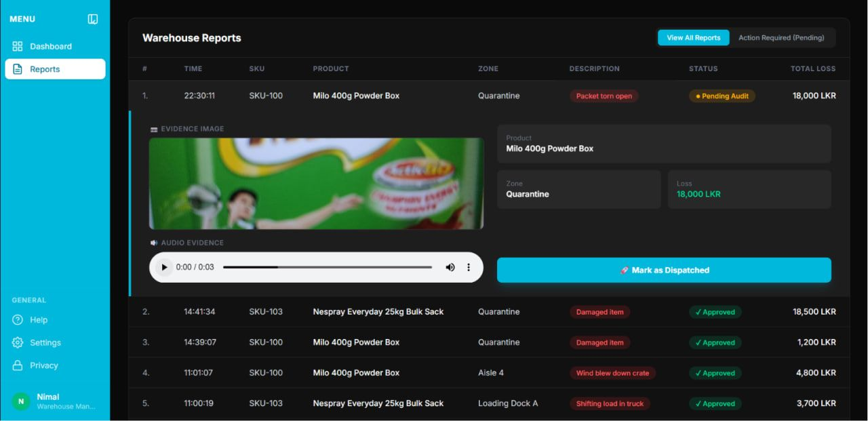The image size is (868, 421).
Task: Open the Privacy page
Action: (55, 365)
